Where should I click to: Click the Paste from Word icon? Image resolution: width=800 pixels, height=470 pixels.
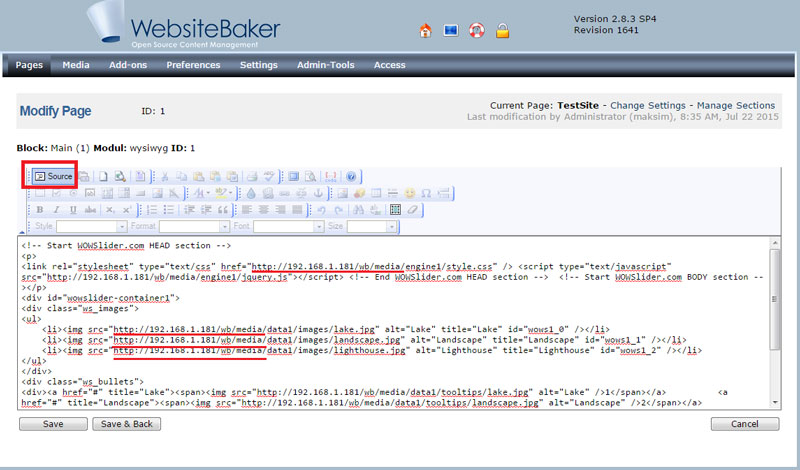point(232,177)
